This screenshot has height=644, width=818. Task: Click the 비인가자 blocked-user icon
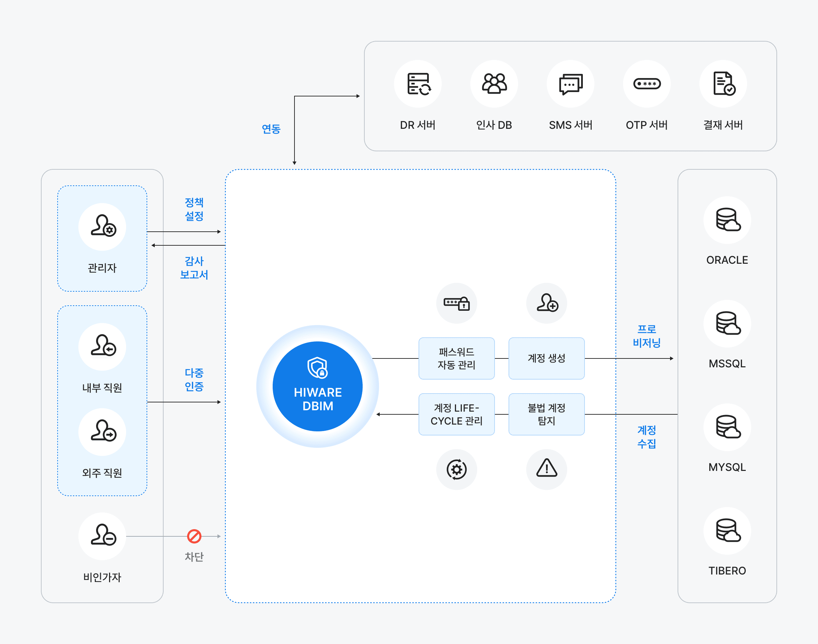(x=102, y=536)
